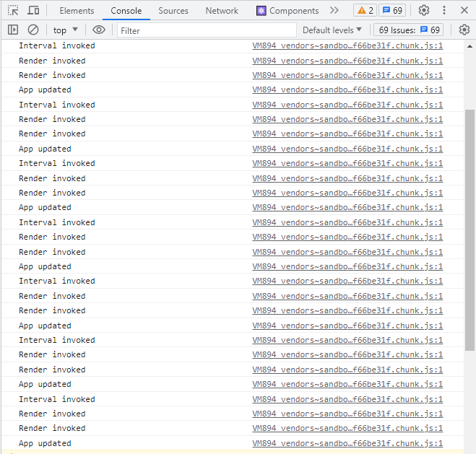Open the Default levels dropdown
Screen dimensions: 476x454
(x=332, y=30)
